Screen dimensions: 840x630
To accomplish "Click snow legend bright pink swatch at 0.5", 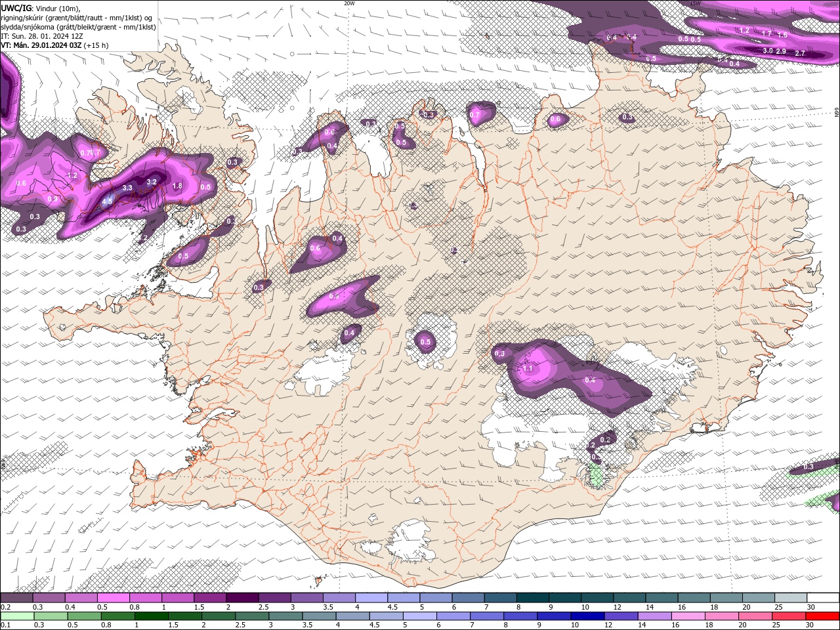I will click(x=113, y=598).
